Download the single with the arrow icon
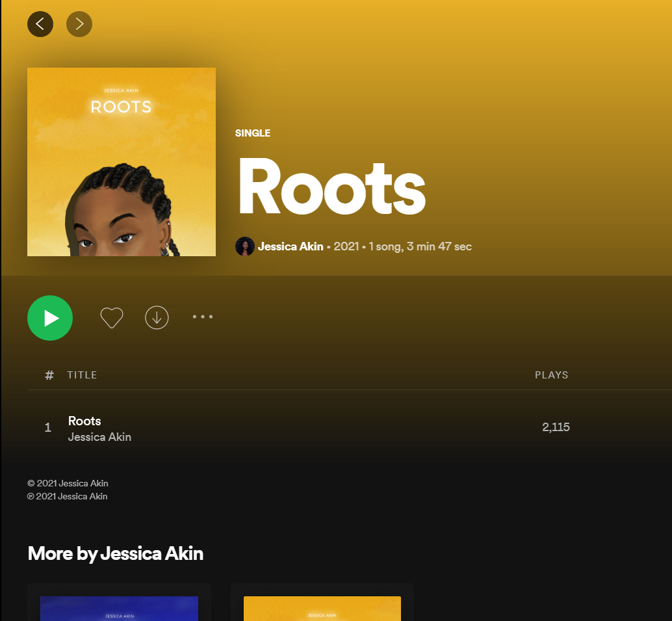The height and width of the screenshot is (621, 672). (157, 317)
